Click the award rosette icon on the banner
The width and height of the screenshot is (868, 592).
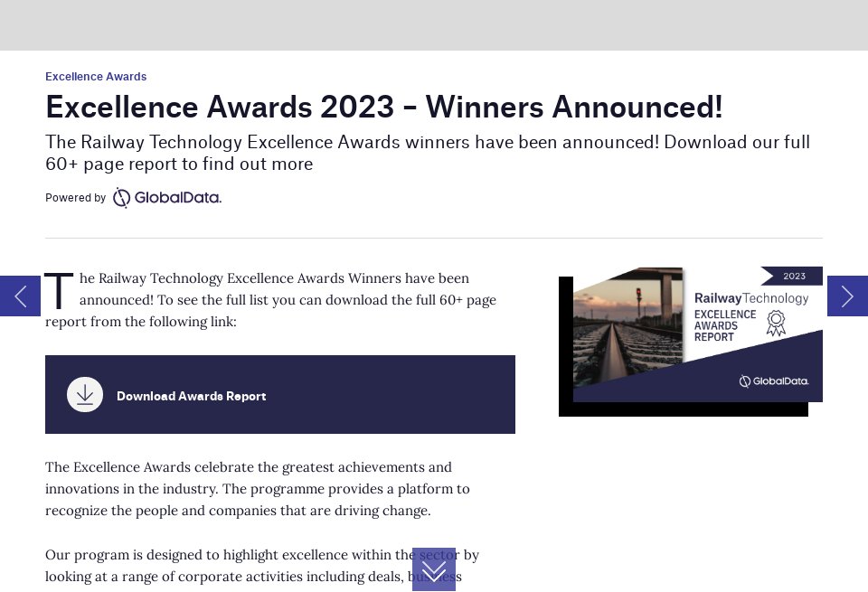click(775, 324)
